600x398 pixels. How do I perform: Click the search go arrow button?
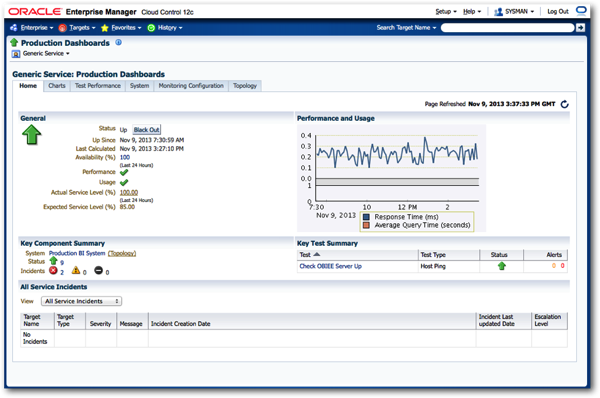(580, 28)
